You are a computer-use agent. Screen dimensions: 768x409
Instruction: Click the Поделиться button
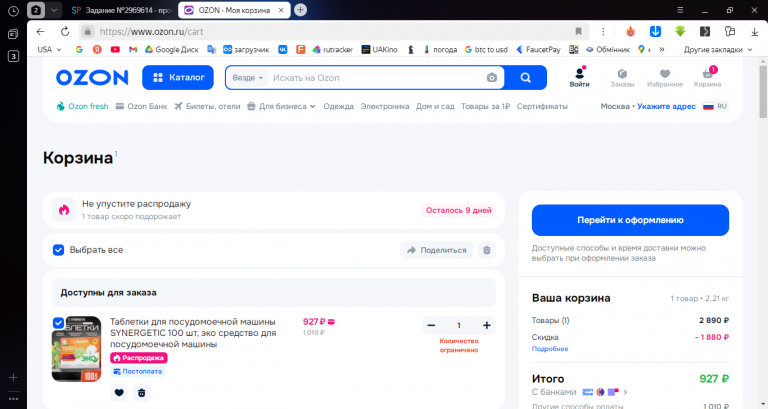[436, 250]
